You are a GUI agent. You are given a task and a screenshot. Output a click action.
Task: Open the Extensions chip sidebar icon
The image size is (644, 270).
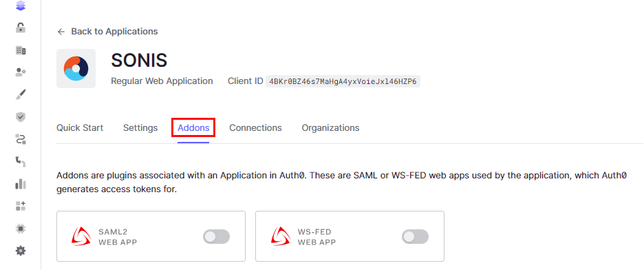(x=21, y=229)
